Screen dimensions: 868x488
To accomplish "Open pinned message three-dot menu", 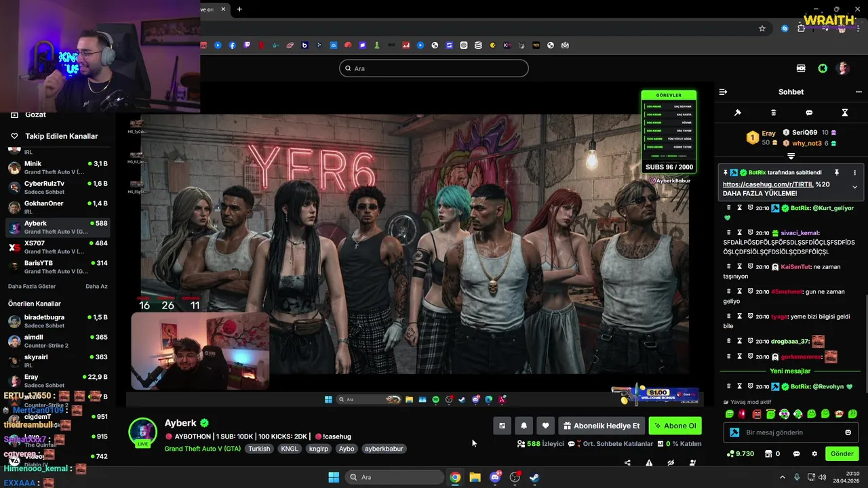I will point(854,173).
